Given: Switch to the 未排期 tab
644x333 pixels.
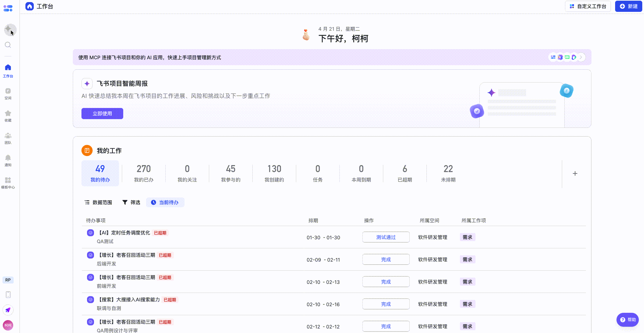Looking at the screenshot, I should (x=448, y=173).
